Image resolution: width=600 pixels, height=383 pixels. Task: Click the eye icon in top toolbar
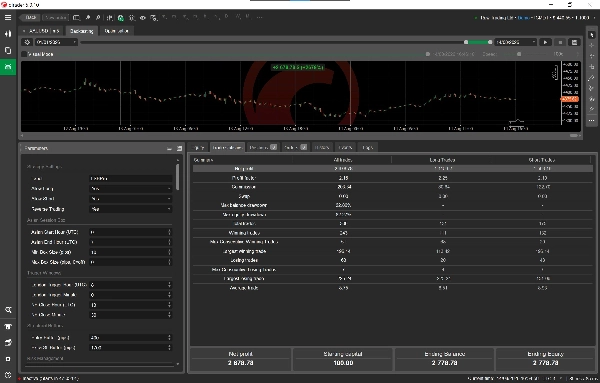143,18
